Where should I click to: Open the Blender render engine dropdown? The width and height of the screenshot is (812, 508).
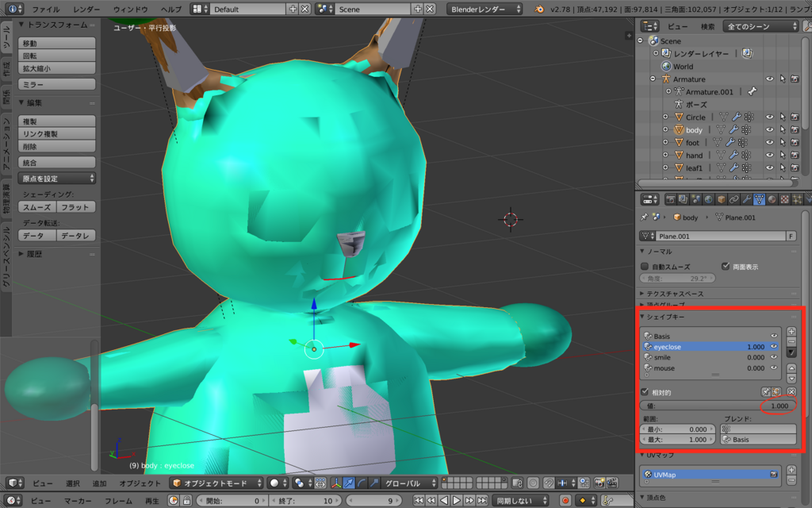click(x=485, y=9)
